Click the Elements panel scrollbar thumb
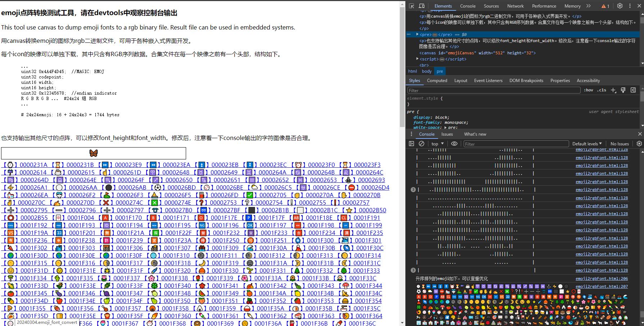The height and width of the screenshot is (326, 644). click(642, 20)
